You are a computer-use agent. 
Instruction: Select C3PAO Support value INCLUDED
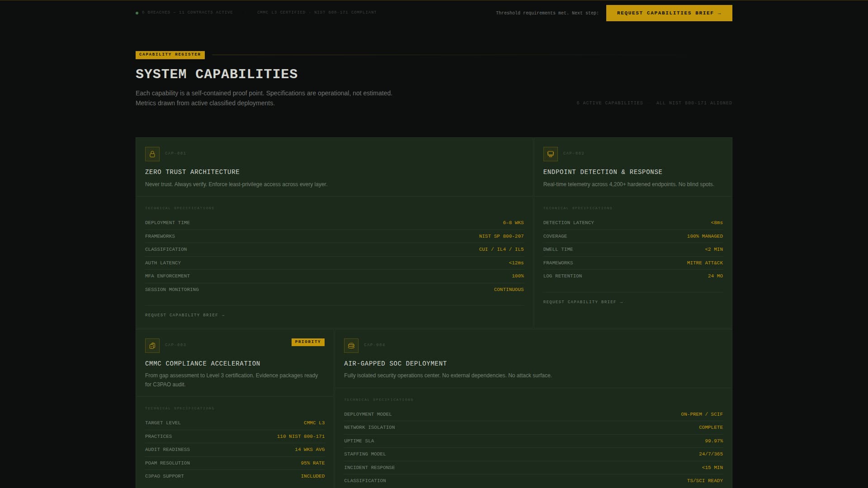313,476
